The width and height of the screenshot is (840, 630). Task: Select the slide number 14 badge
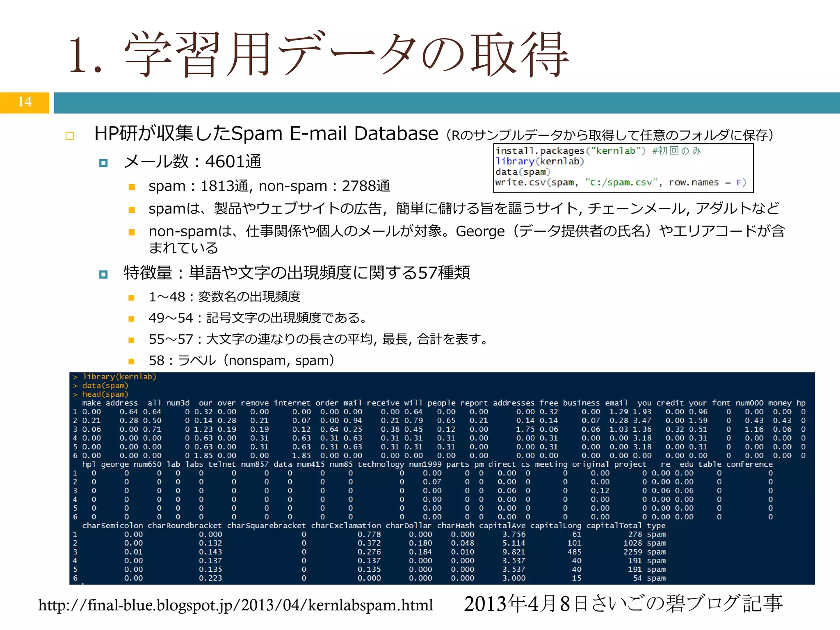[25, 102]
